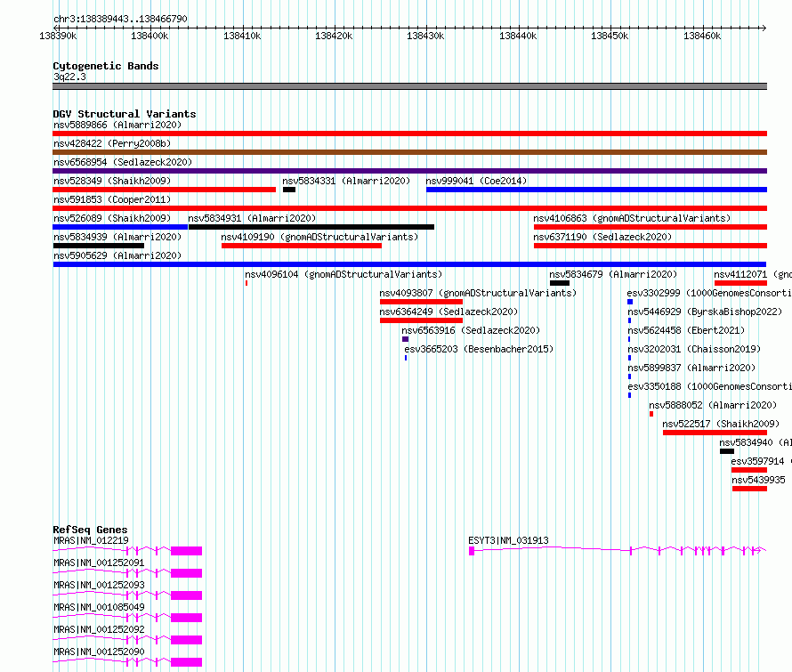Open the MRAS|NM_001085049 transcript label
792x672 pixels.
99,607
